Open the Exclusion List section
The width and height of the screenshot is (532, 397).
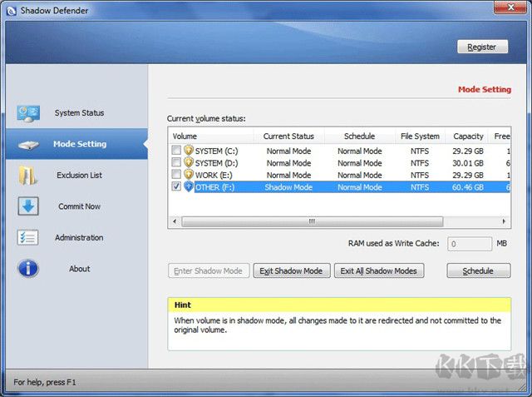click(76, 176)
